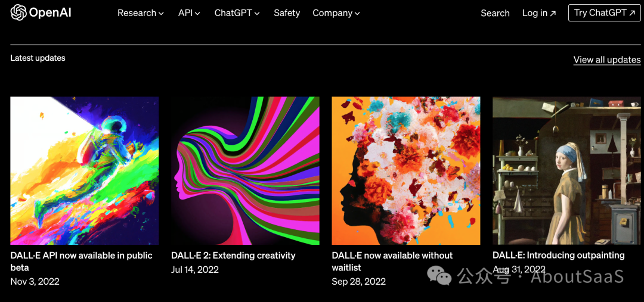Click the Try ChatGPT button

[x=604, y=13]
